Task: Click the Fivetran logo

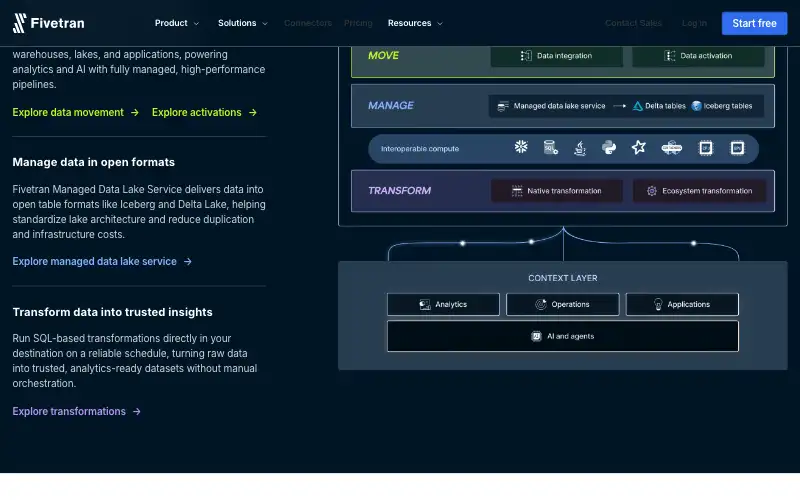Action: tap(48, 23)
